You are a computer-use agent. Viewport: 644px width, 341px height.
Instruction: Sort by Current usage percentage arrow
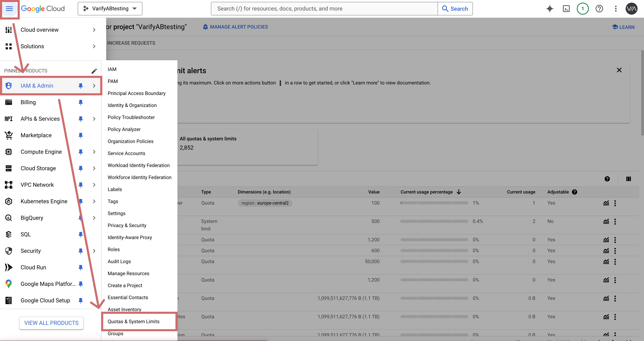[459, 192]
